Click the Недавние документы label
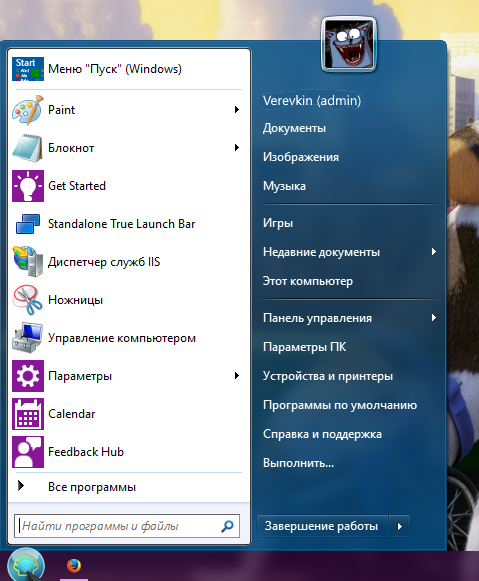 322,252
